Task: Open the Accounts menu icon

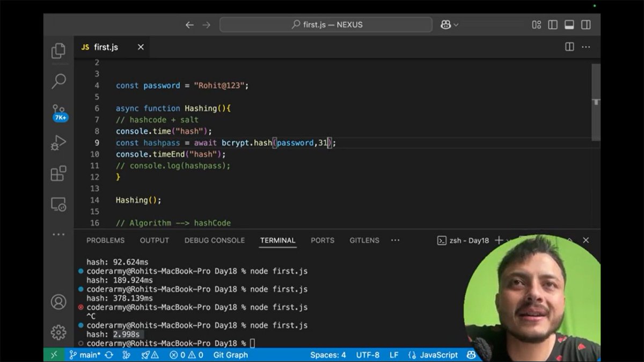Action: 58,302
